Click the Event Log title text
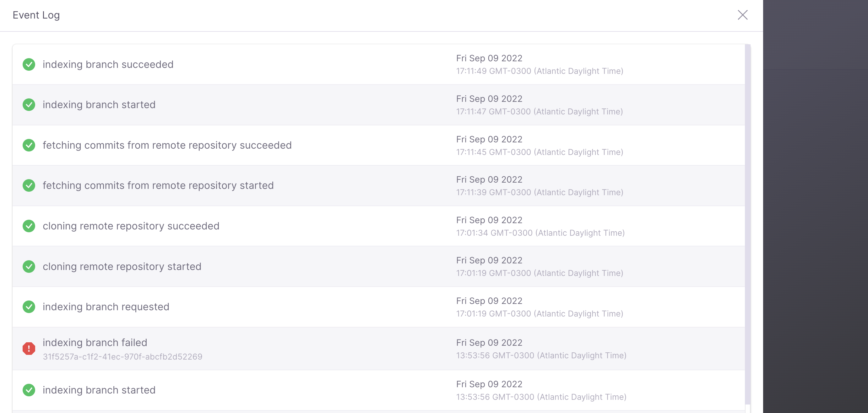Image resolution: width=868 pixels, height=413 pixels. click(36, 15)
